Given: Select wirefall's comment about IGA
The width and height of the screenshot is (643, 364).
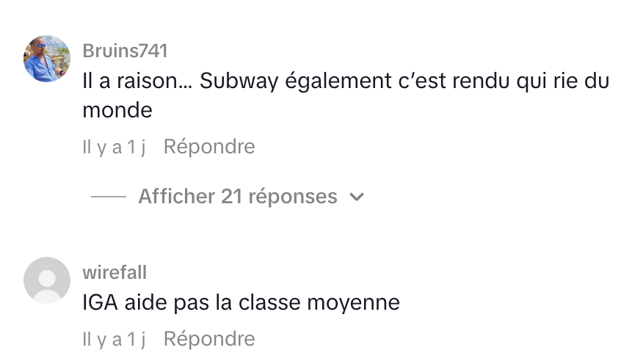Looking at the screenshot, I should tap(241, 302).
